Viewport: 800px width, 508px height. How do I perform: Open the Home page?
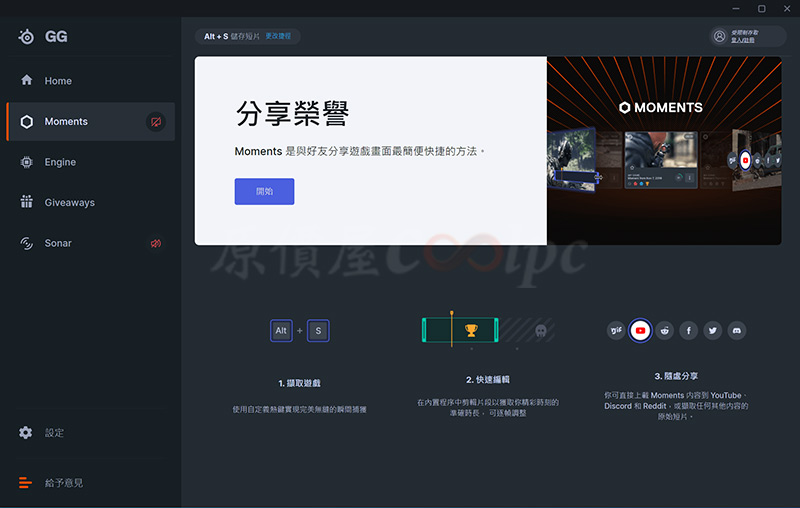pos(91,81)
